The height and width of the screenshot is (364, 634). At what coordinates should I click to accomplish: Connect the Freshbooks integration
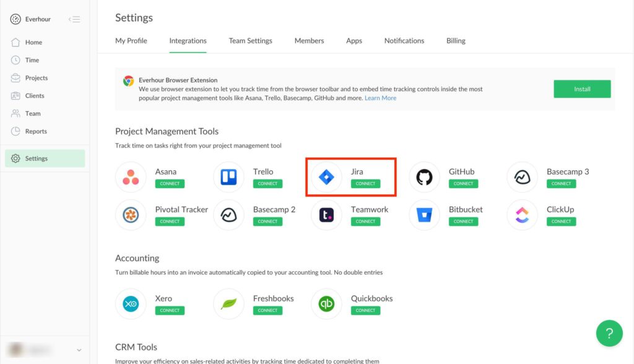pyautogui.click(x=267, y=310)
